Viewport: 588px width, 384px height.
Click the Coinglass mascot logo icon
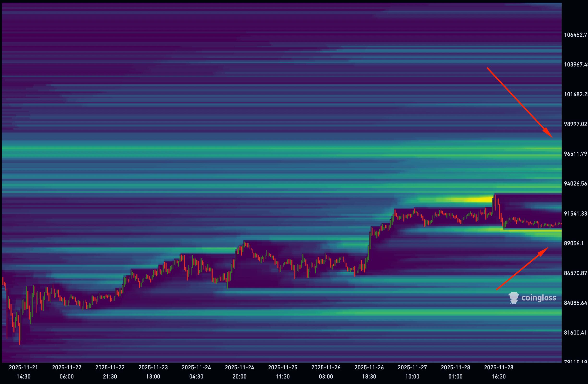click(514, 298)
